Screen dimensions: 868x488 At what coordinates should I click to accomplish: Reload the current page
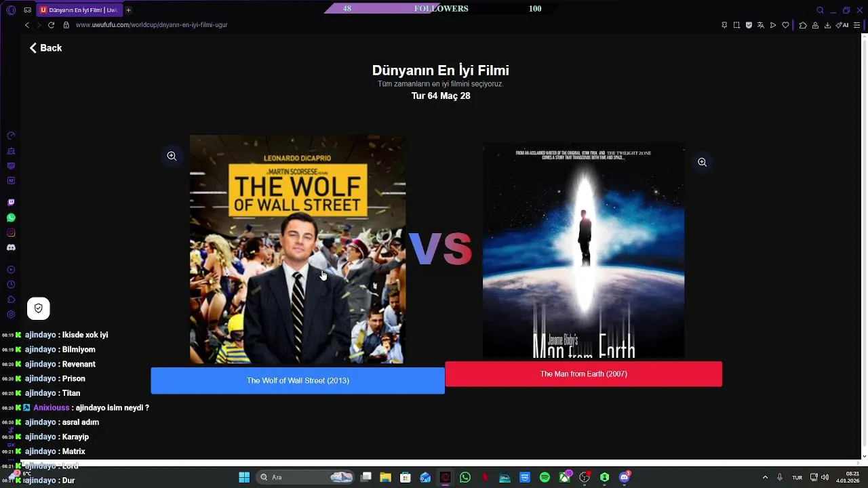pos(51,25)
